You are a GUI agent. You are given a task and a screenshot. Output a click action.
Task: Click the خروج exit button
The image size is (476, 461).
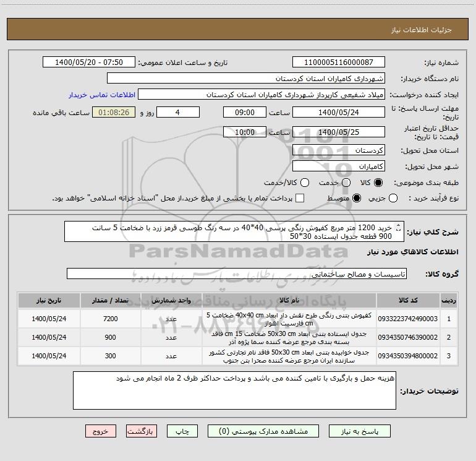(101, 431)
